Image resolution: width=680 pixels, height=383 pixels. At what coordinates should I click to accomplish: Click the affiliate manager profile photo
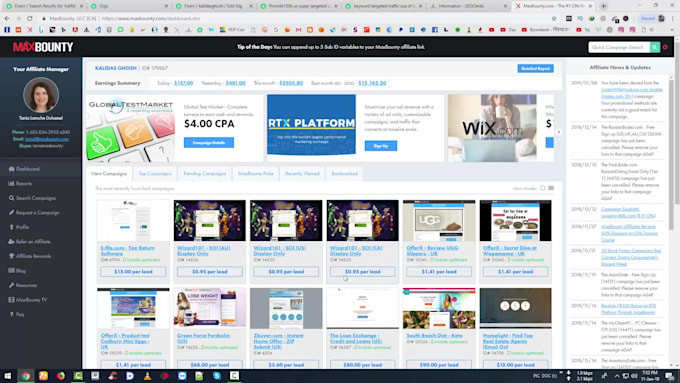point(41,95)
